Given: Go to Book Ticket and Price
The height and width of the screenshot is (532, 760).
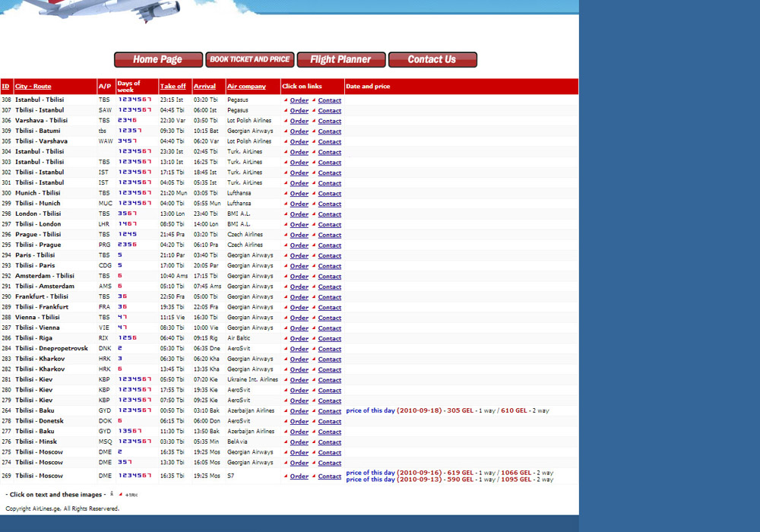Looking at the screenshot, I should tap(249, 59).
